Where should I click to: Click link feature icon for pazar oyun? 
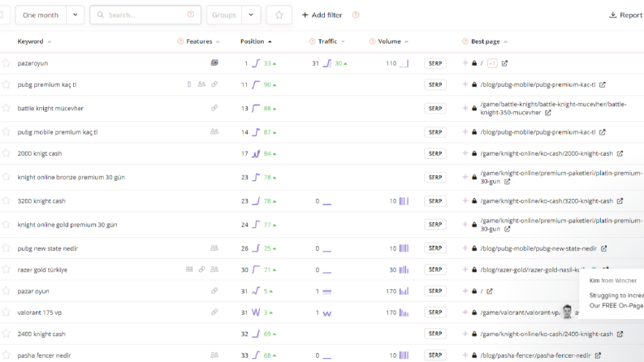tap(214, 291)
